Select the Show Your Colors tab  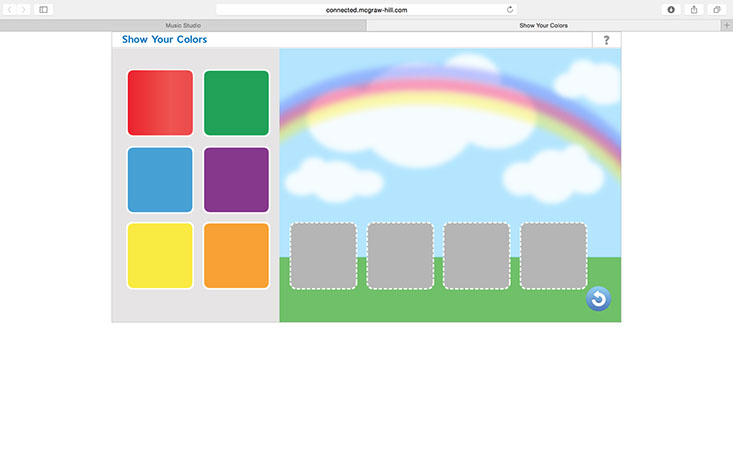543,25
